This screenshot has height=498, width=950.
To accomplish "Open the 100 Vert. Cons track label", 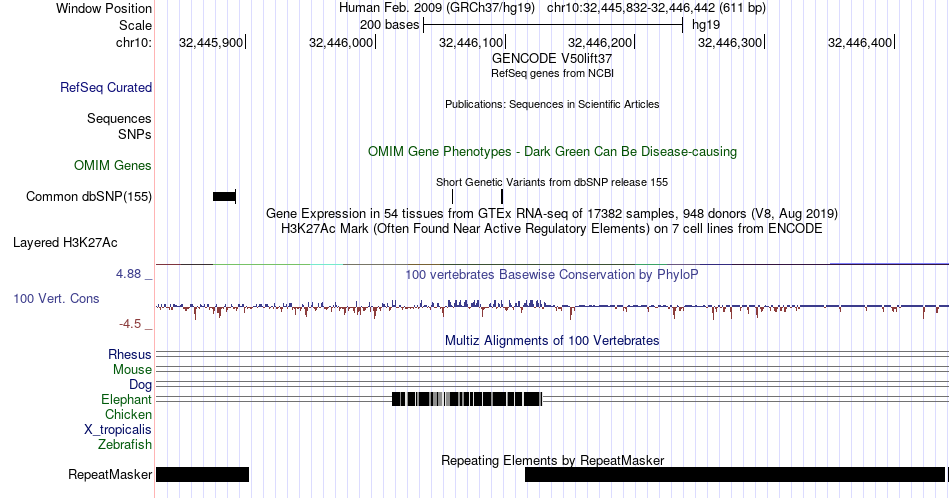I will click(x=56, y=298).
